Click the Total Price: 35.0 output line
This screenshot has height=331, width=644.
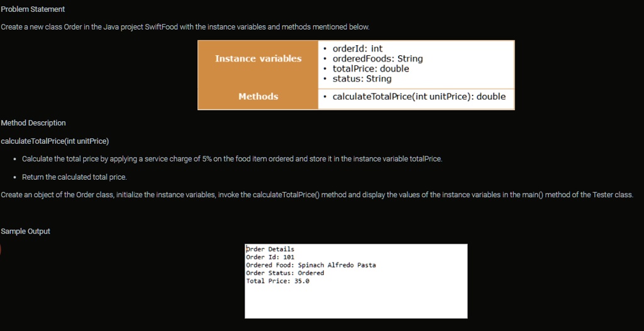click(277, 281)
